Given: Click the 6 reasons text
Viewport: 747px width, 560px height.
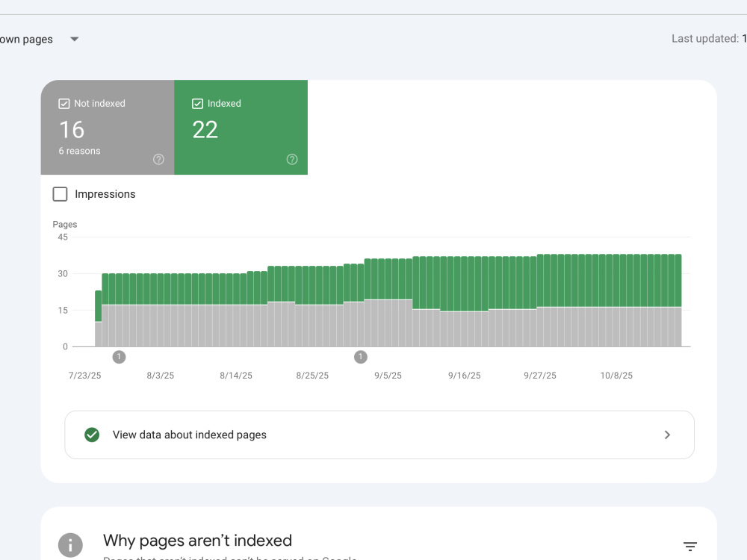Looking at the screenshot, I should point(80,151).
